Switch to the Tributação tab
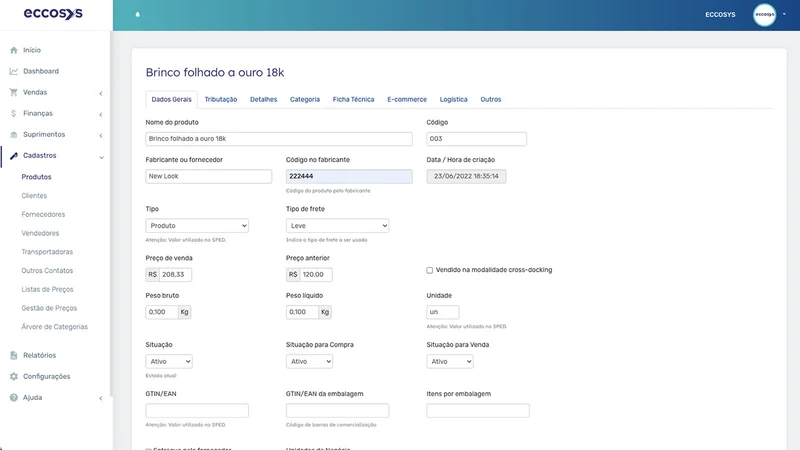 tap(221, 99)
